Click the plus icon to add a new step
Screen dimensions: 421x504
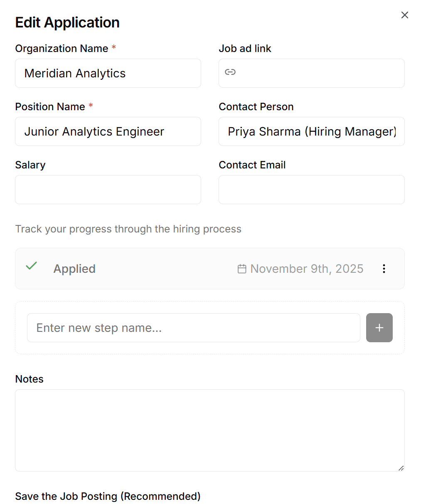(379, 328)
